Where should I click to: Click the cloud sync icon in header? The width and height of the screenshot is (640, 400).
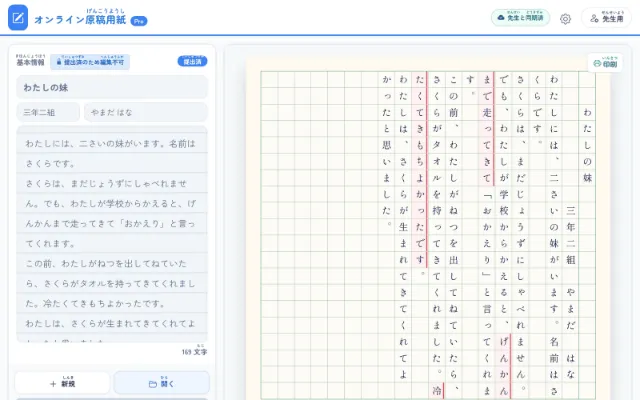point(501,18)
